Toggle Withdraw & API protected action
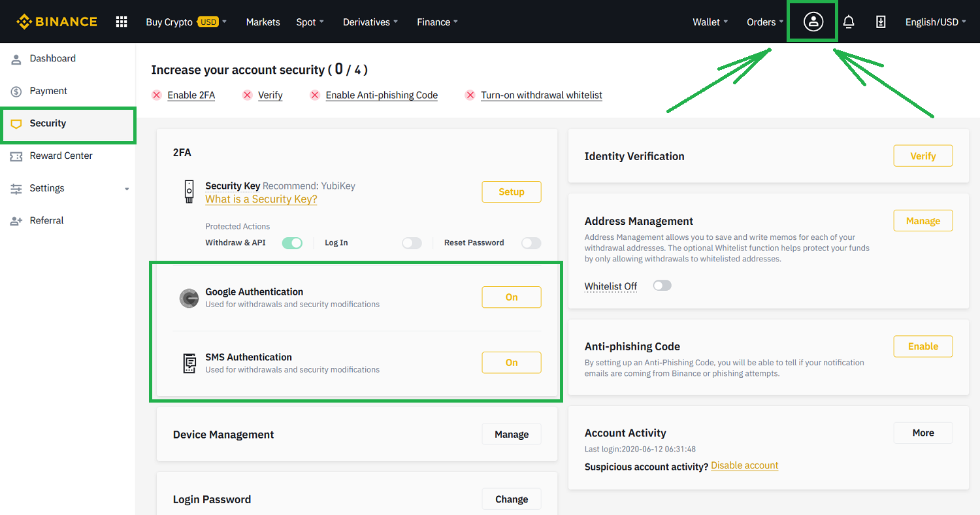Screen dimensions: 980x515 point(292,243)
